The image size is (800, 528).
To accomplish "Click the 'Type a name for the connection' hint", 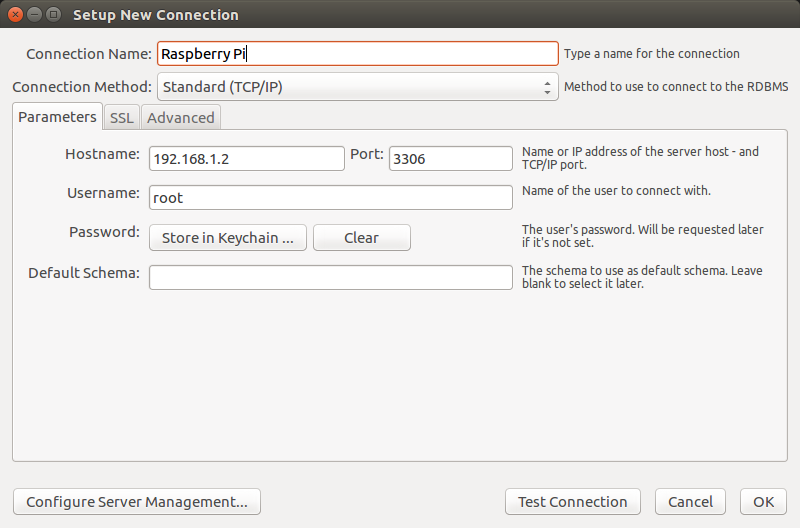I will click(x=652, y=54).
